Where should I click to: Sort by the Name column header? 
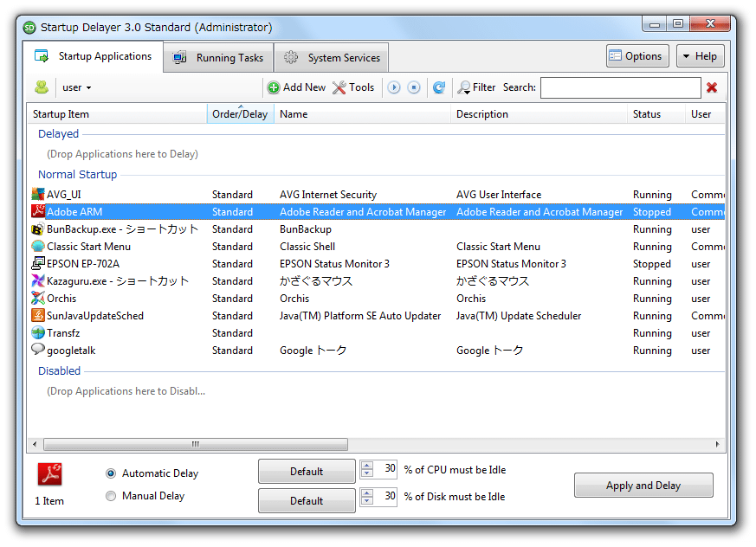(362, 114)
